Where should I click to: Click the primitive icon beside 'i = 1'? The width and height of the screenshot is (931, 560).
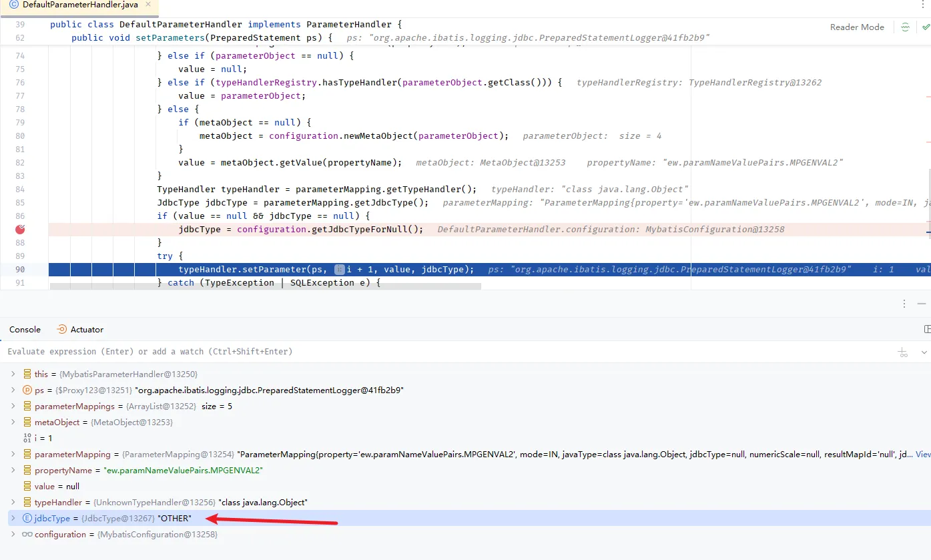(27, 439)
